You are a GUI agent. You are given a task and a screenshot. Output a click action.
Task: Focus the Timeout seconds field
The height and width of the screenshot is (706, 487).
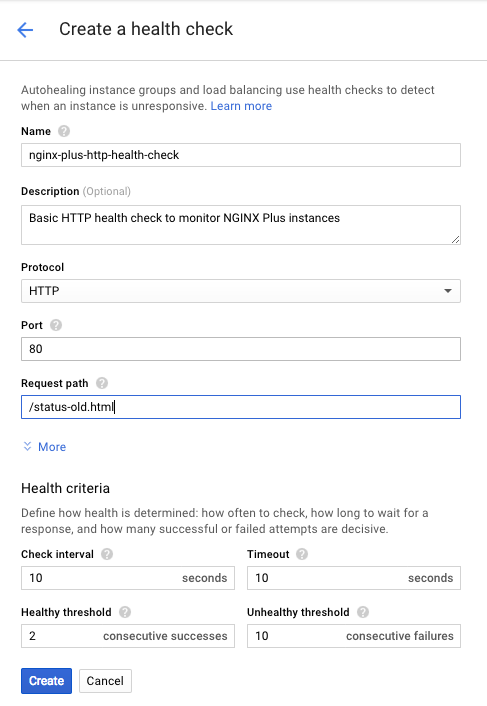[x=354, y=578]
